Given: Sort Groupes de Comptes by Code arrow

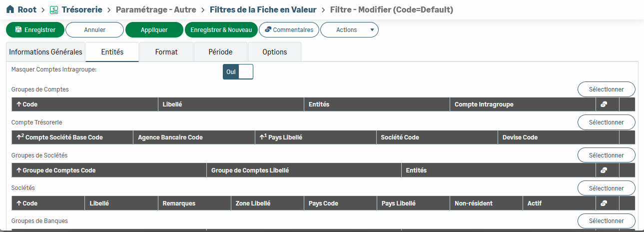Looking at the screenshot, I should (x=19, y=104).
